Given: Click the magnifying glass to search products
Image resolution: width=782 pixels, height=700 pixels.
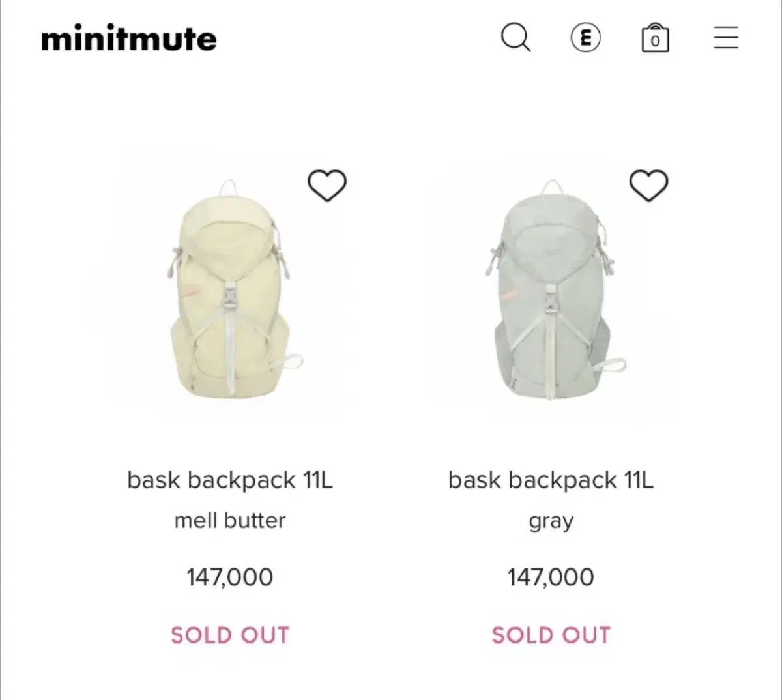Looking at the screenshot, I should tap(516, 38).
